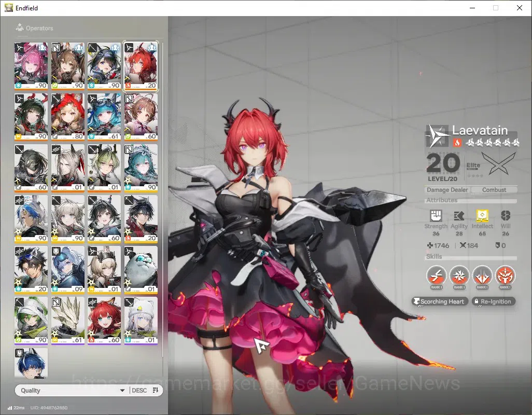
Task: Minimize the Endfield window
Action: (472, 8)
